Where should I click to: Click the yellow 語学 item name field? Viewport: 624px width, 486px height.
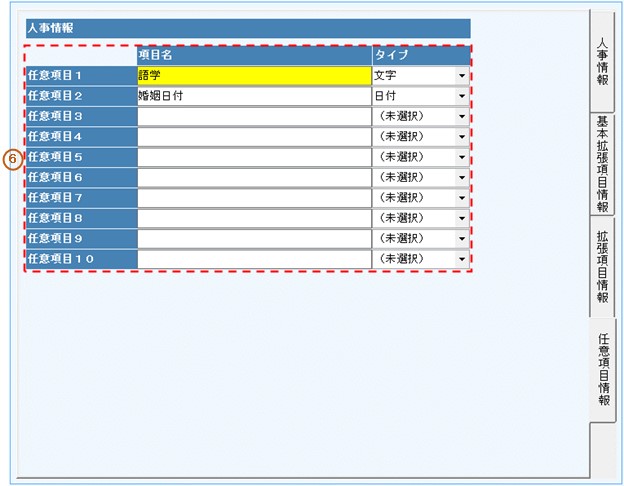[253, 76]
